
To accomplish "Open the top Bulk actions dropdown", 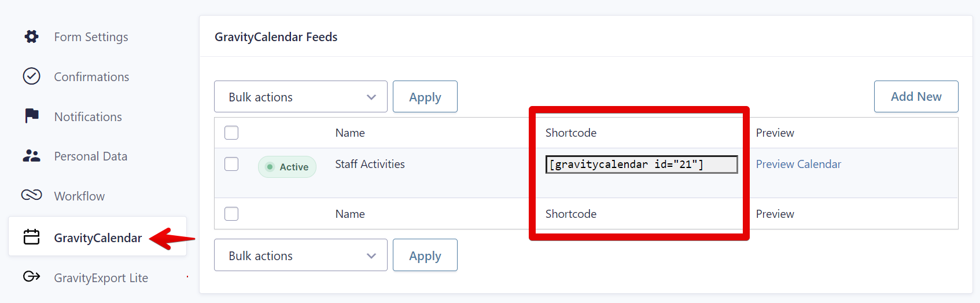I will 300,97.
